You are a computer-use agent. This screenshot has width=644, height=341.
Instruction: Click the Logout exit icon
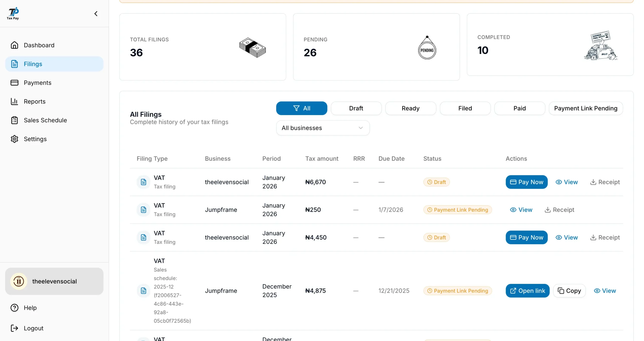tap(14, 328)
